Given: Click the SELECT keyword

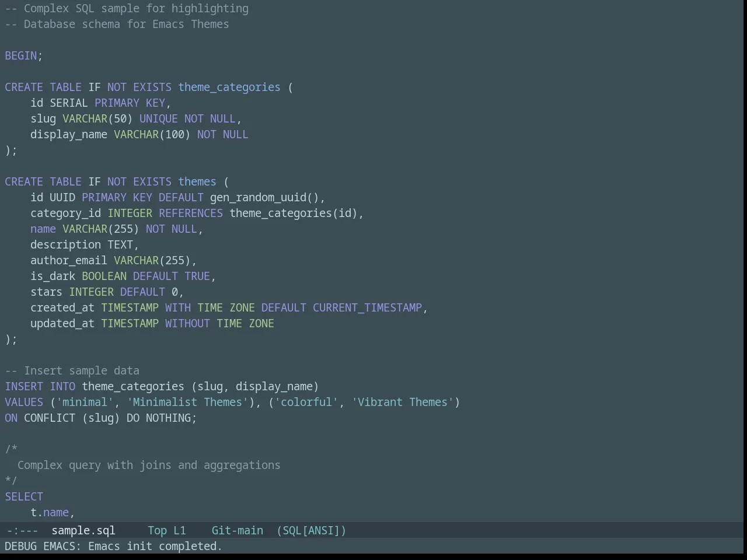Looking at the screenshot, I should tap(24, 496).
